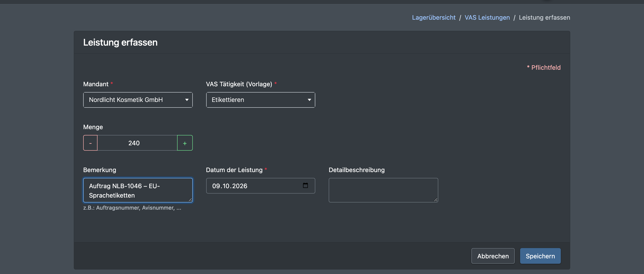
Task: Go to Lagerübersicht breadcrumb link
Action: [434, 17]
